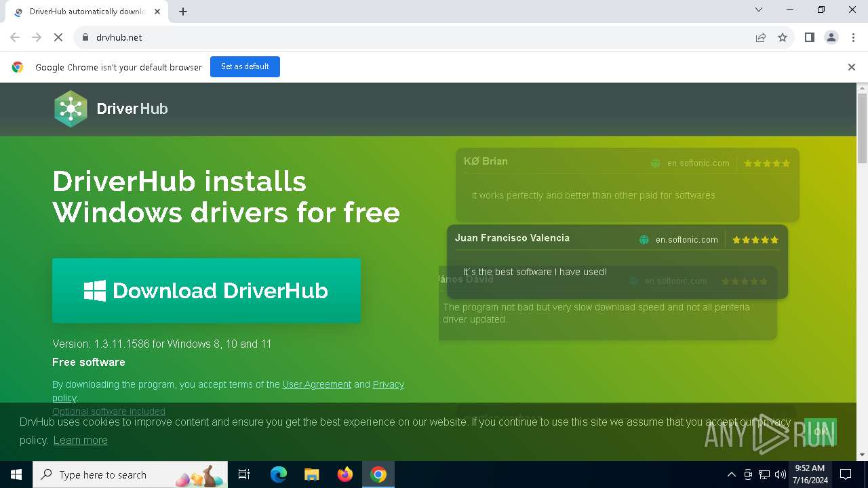
Task: Click softonic globe icon on Juan review
Action: tap(644, 240)
